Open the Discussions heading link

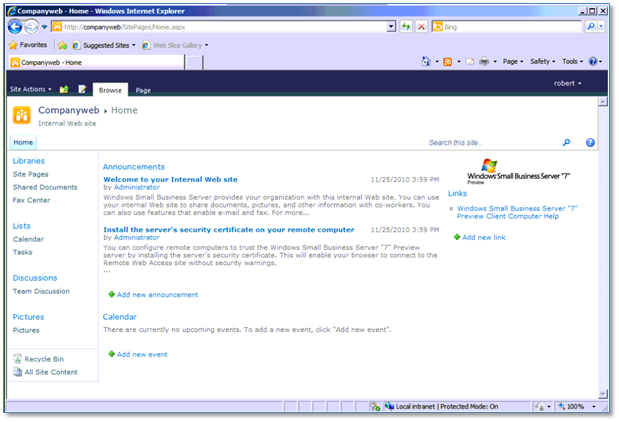(35, 278)
